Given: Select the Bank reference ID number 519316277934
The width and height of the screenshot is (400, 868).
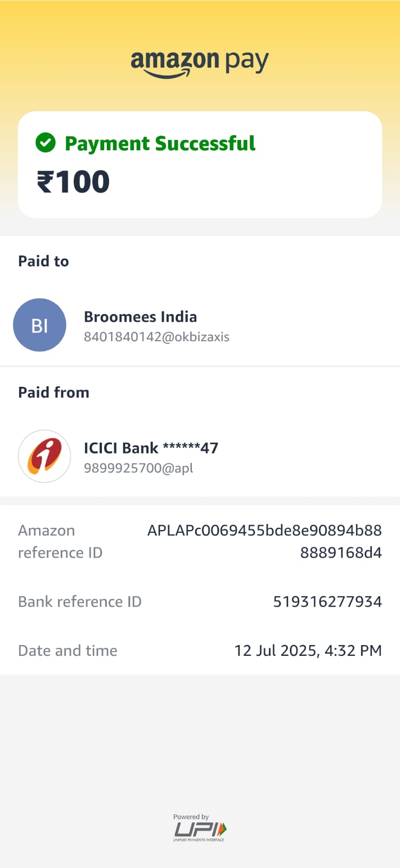Looking at the screenshot, I should click(327, 602).
